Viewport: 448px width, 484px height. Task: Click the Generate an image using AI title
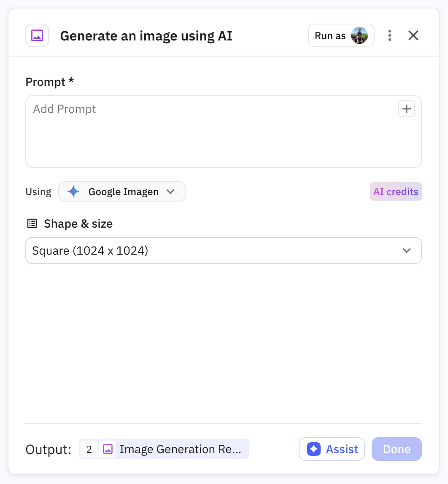coord(146,36)
